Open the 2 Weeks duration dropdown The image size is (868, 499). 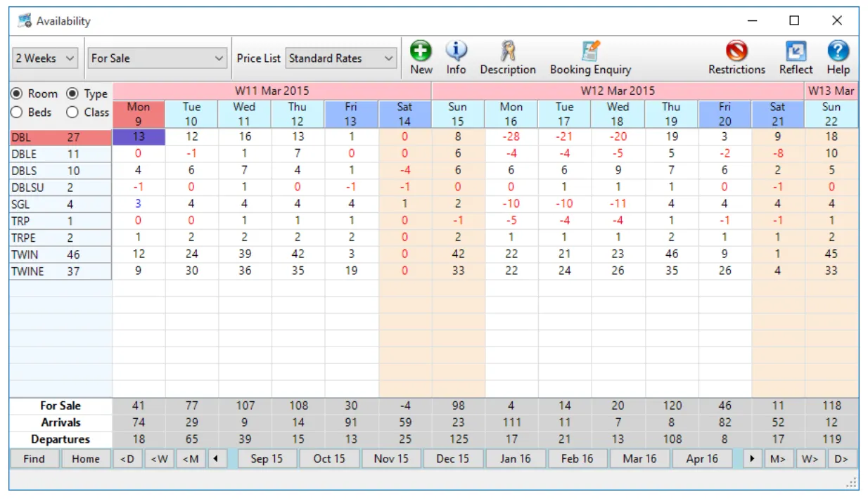coord(45,58)
